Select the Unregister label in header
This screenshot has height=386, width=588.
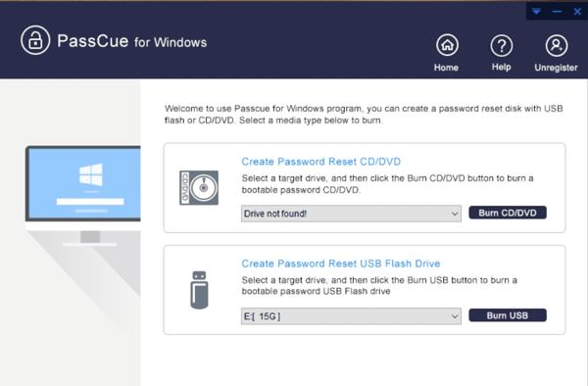556,68
